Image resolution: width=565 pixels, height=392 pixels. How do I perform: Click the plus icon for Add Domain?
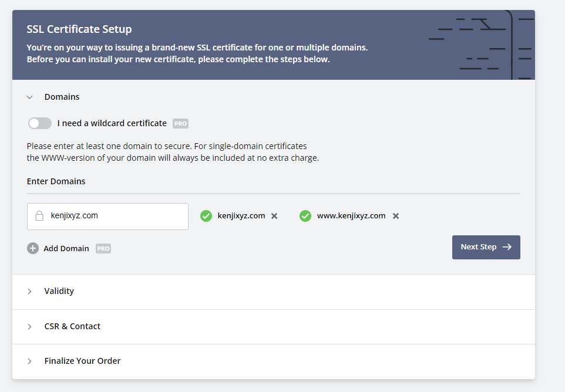(33, 248)
